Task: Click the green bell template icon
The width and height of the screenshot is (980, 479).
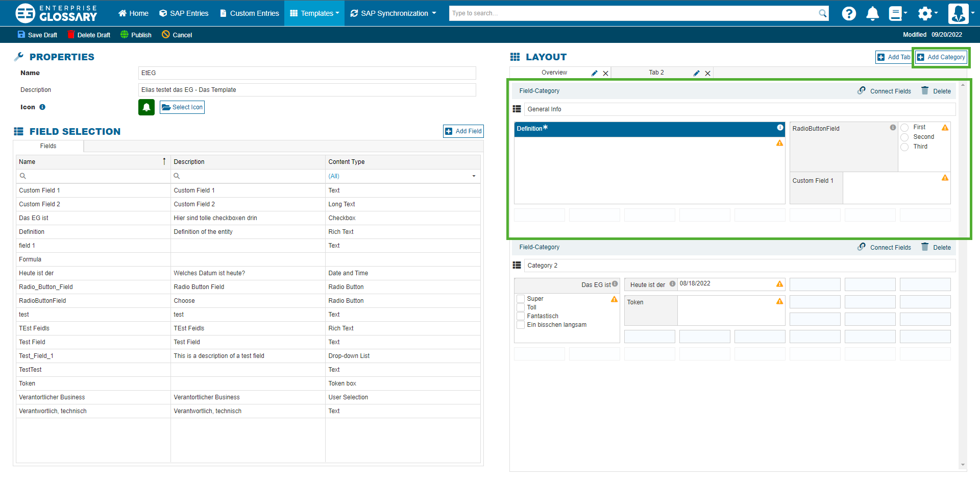Action: [x=146, y=107]
